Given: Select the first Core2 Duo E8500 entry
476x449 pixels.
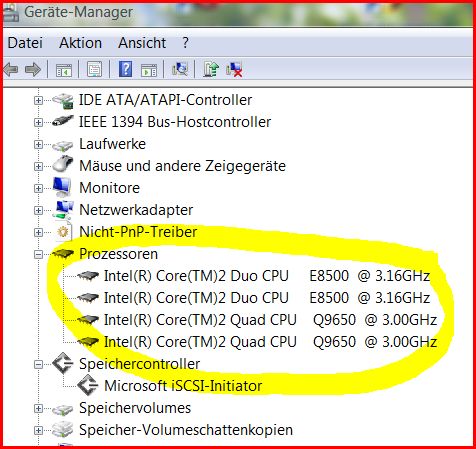Looking at the screenshot, I should tap(267, 276).
